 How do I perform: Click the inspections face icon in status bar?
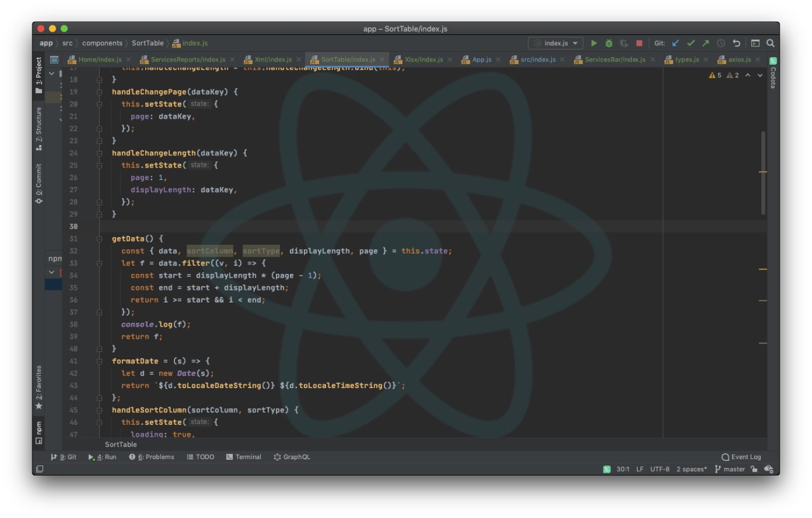(x=769, y=469)
